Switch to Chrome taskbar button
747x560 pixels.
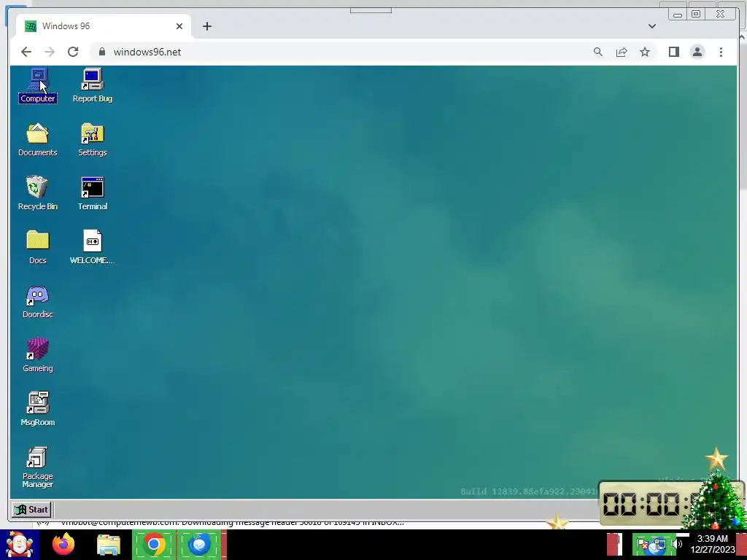coord(153,544)
